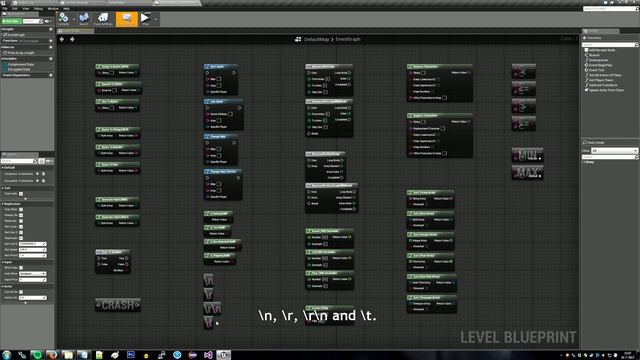Image resolution: width=640 pixels, height=360 pixels.
Task: Expand the Library tree in palette
Action: (583, 162)
